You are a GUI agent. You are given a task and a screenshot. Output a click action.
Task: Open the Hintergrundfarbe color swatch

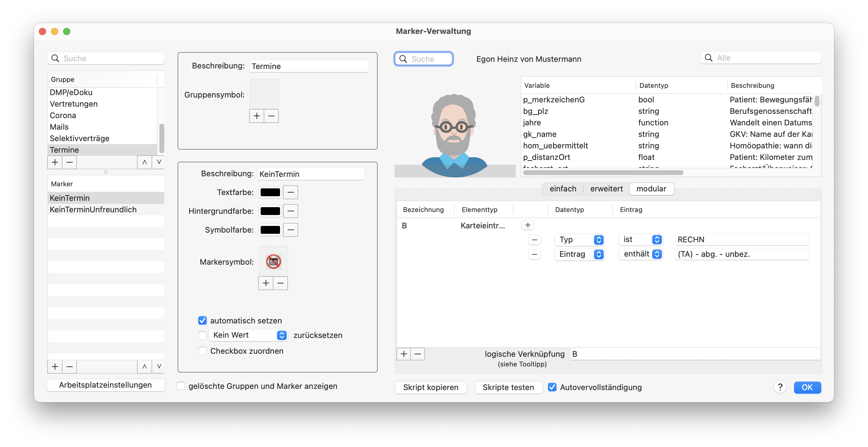(x=270, y=211)
